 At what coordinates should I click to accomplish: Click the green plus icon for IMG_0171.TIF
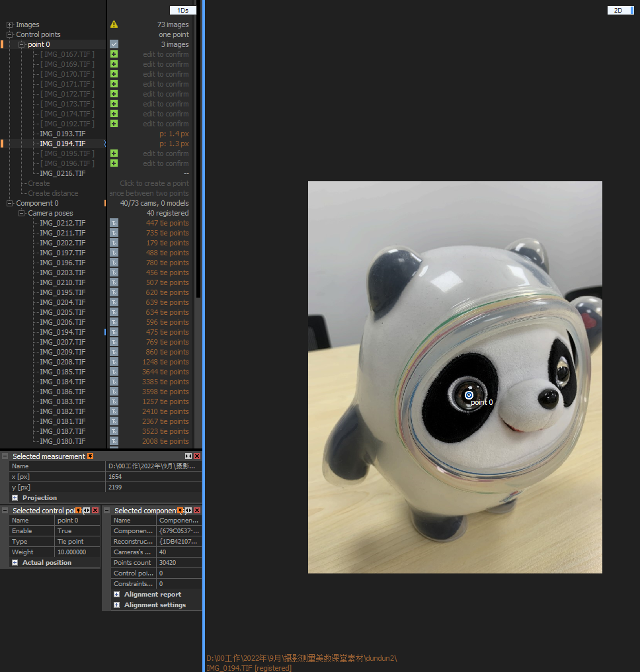[x=114, y=84]
